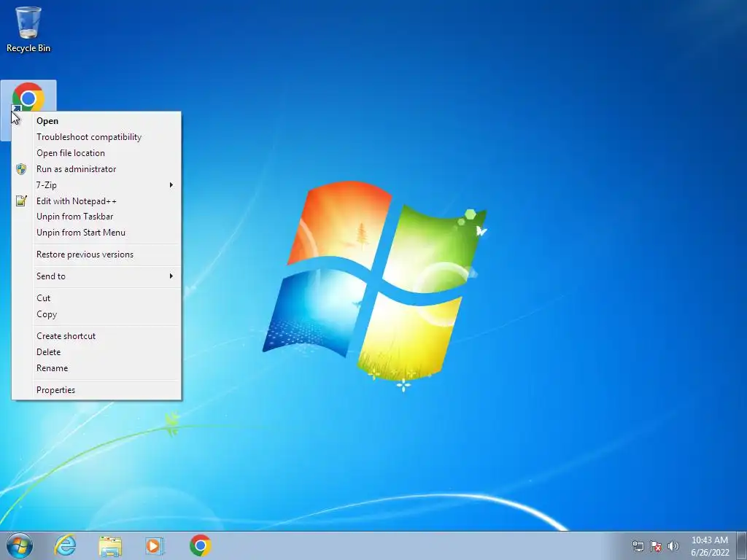Image resolution: width=747 pixels, height=560 pixels.
Task: Click Unpin from Taskbar
Action: point(97,217)
